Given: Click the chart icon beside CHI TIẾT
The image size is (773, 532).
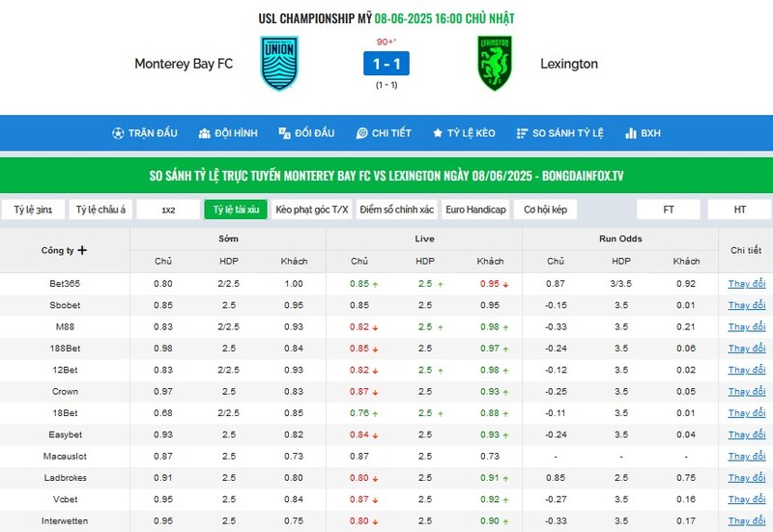Looking at the screenshot, I should pyautogui.click(x=361, y=133).
